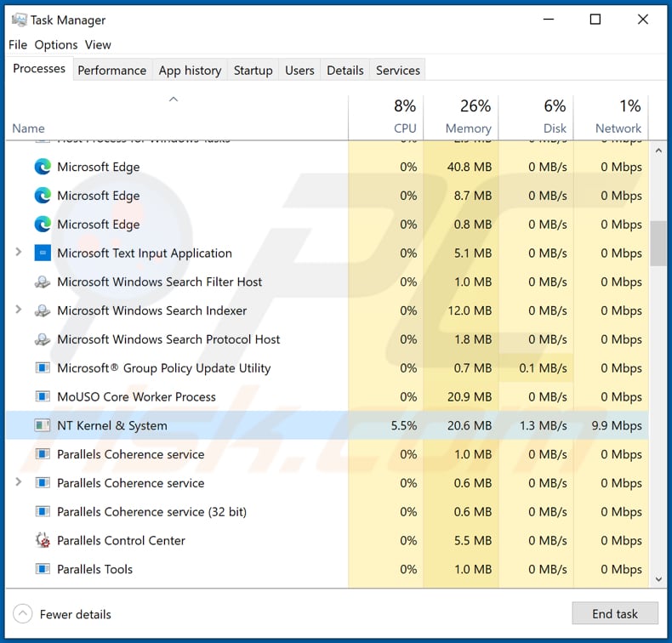Click the scrollbar up arrow
This screenshot has height=643, width=672.
coord(658,151)
